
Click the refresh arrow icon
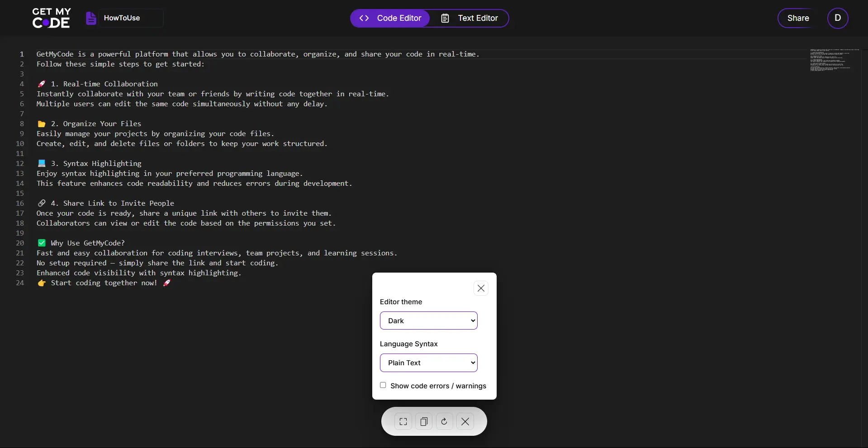(x=444, y=421)
